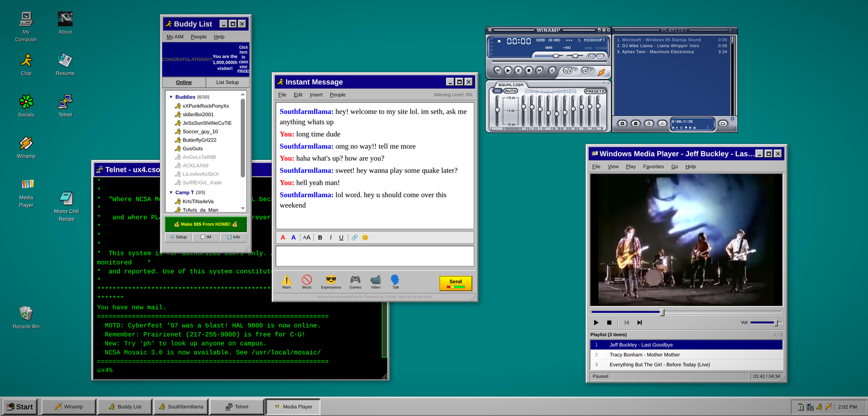
Task: Open the Start menu
Action: pos(20,407)
